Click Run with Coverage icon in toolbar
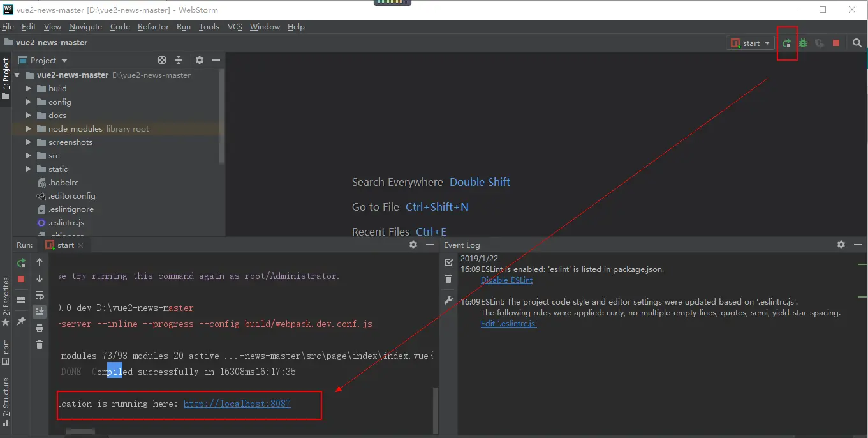868x438 pixels. [820, 43]
